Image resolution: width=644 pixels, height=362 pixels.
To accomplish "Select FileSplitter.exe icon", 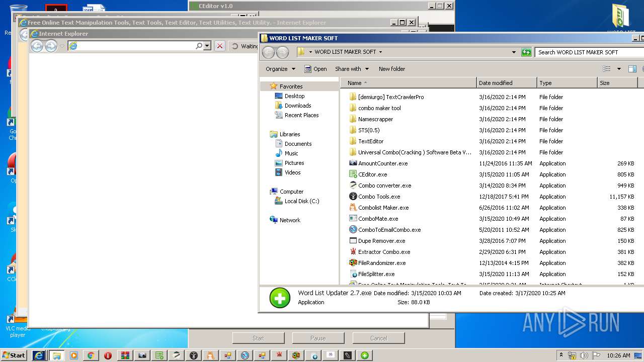I will (353, 274).
